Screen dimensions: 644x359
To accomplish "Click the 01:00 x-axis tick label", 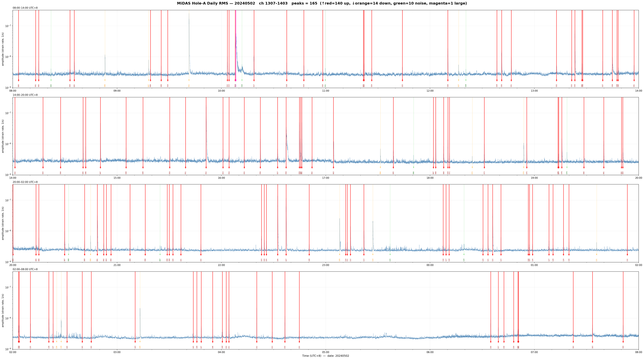I will pos(534,265).
